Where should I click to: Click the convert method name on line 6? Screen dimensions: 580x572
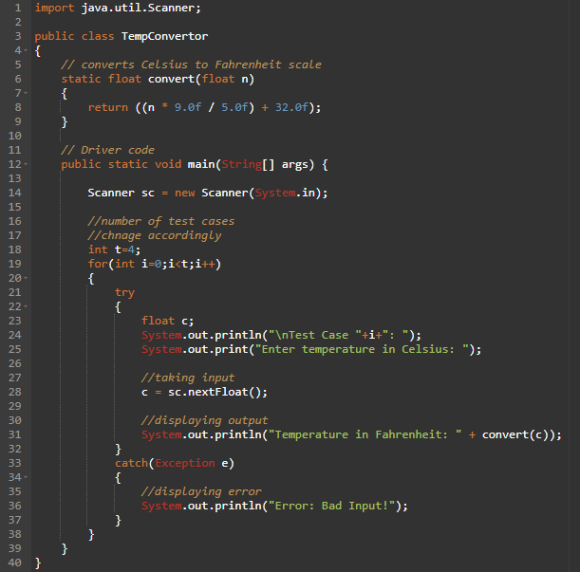tap(171, 79)
